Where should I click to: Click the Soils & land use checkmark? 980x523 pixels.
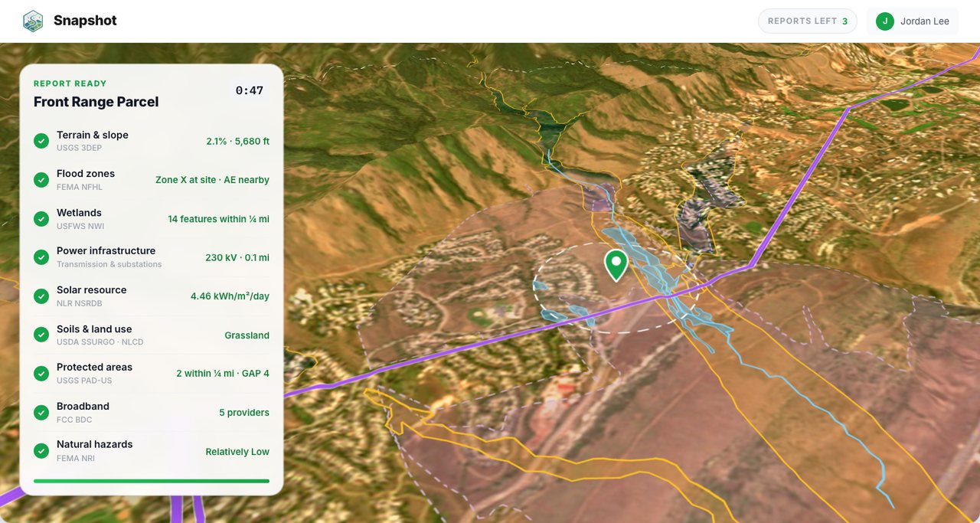41,335
